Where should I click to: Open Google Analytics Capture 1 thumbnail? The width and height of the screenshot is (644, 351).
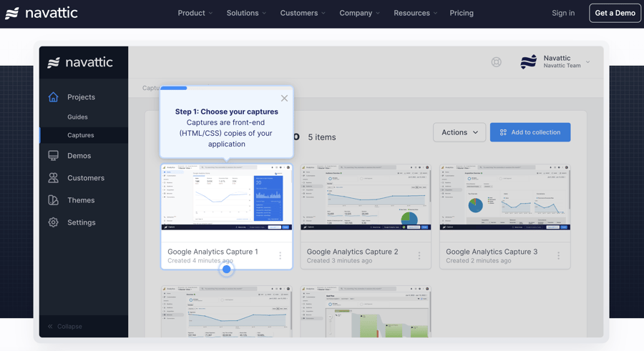pos(227,197)
